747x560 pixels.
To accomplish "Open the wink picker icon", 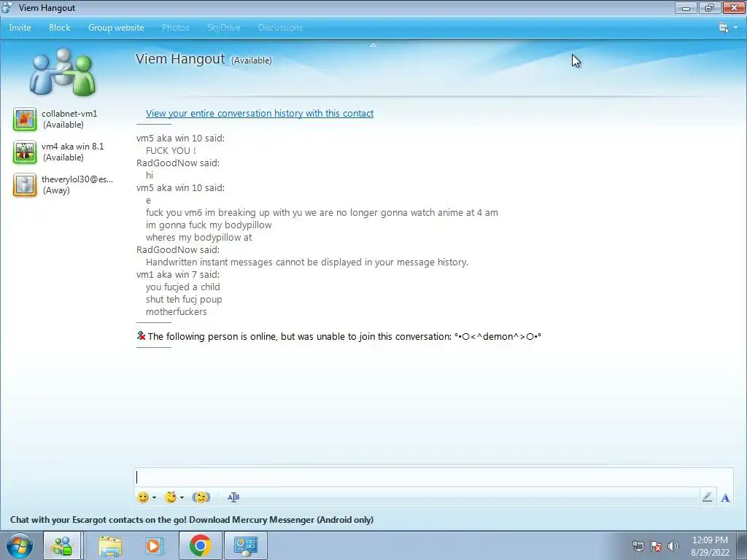I will point(171,497).
